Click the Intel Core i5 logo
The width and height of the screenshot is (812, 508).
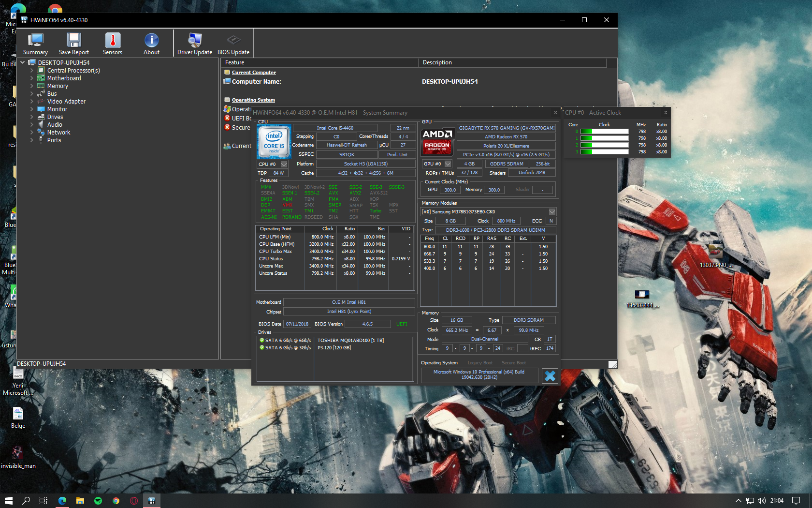[274, 142]
